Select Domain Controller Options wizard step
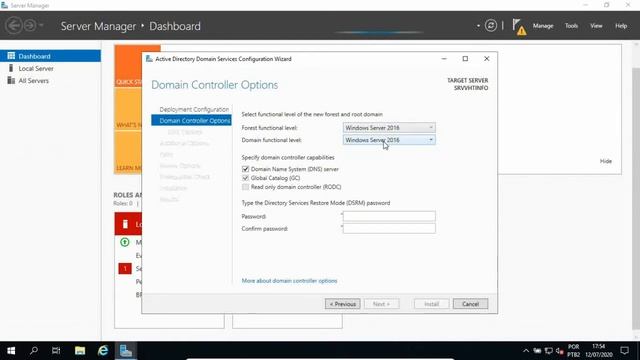The height and width of the screenshot is (360, 640). point(191,120)
